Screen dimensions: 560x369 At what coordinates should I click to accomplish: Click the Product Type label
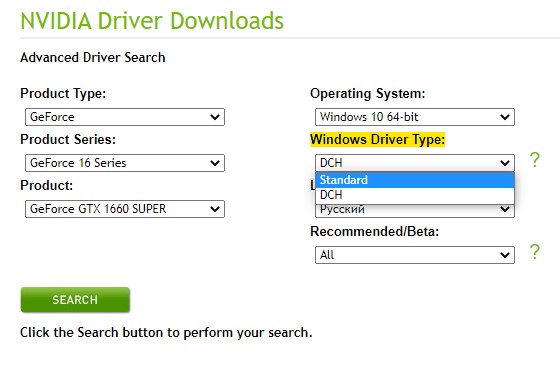click(x=63, y=94)
